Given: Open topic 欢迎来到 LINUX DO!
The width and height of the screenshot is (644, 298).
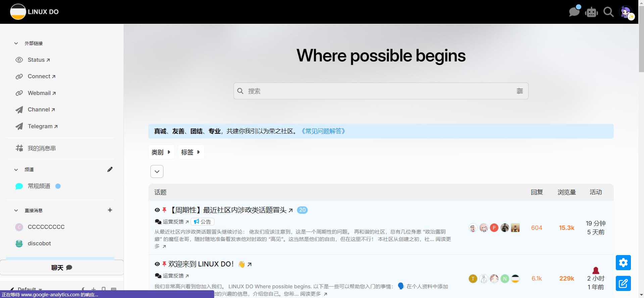Looking at the screenshot, I should (201, 264).
